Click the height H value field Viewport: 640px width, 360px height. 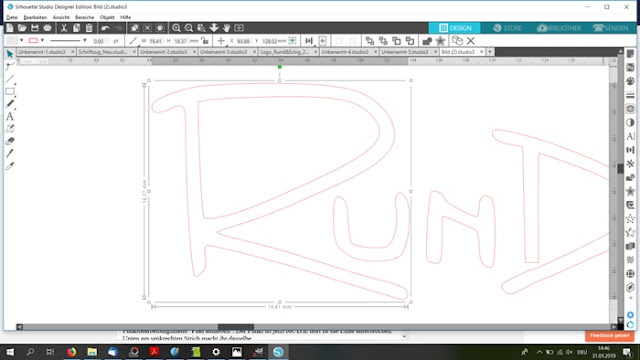[x=180, y=41]
